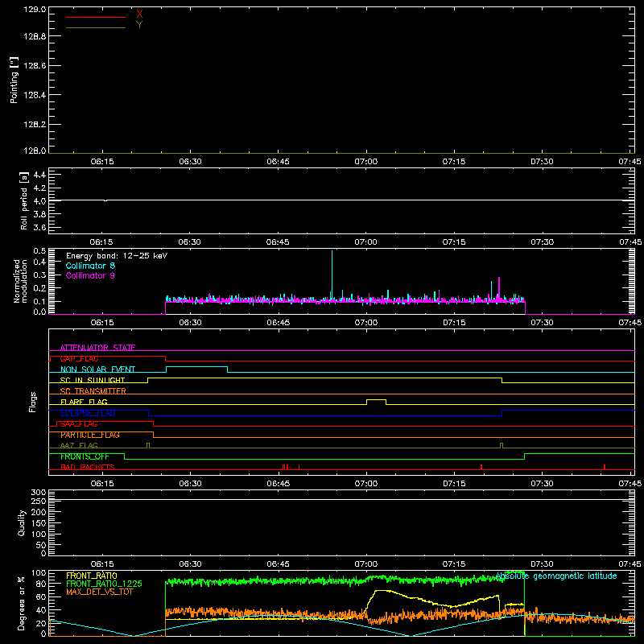Click the GAP_FLAG label
Image resolution: width=644 pixels, height=644 pixels.
pyautogui.click(x=79, y=358)
